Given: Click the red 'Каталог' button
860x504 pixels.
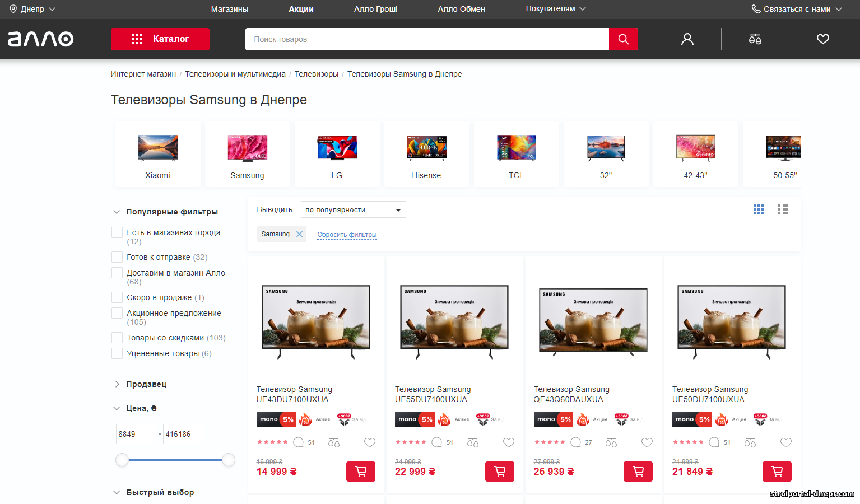Looking at the screenshot, I should point(160,39).
